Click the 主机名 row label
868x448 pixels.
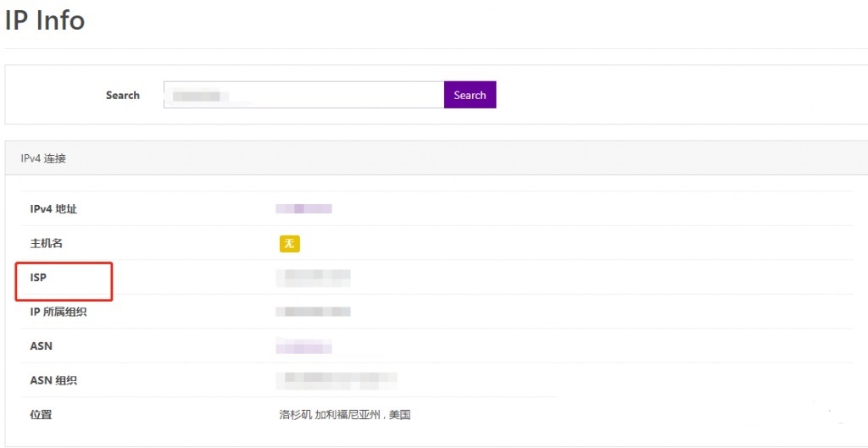(x=47, y=244)
